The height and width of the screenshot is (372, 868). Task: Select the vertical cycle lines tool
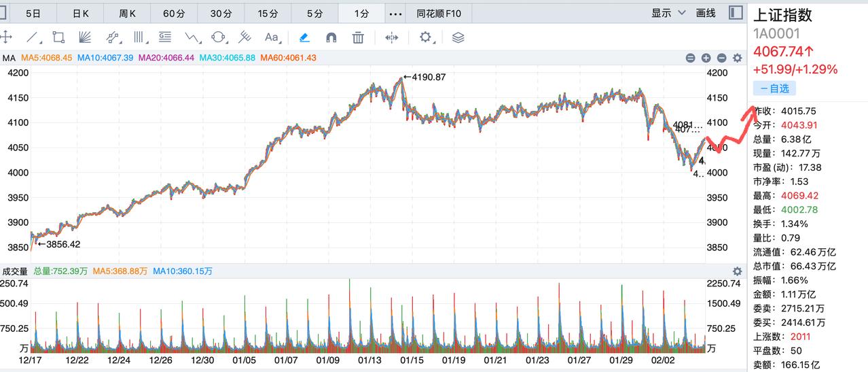pyautogui.click(x=139, y=37)
